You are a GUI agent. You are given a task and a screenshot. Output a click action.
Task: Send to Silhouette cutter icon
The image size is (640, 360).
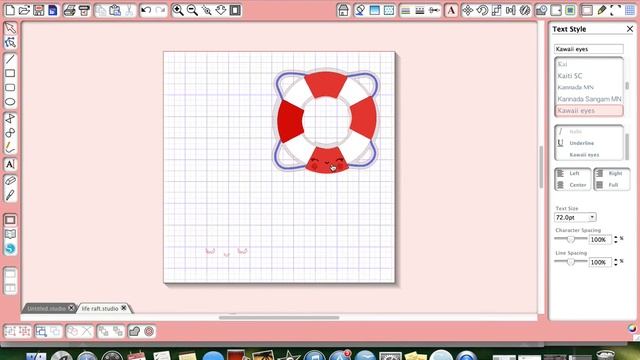84,10
